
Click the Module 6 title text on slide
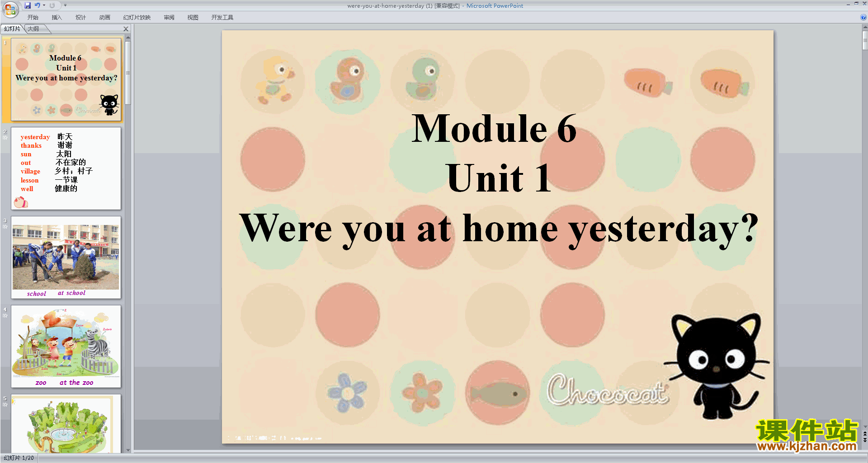click(x=494, y=129)
